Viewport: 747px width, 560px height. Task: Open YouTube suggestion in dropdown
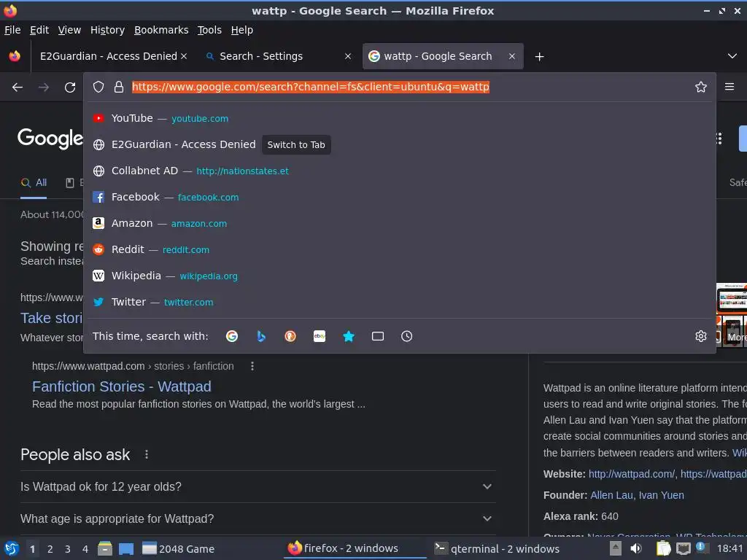pyautogui.click(x=399, y=118)
